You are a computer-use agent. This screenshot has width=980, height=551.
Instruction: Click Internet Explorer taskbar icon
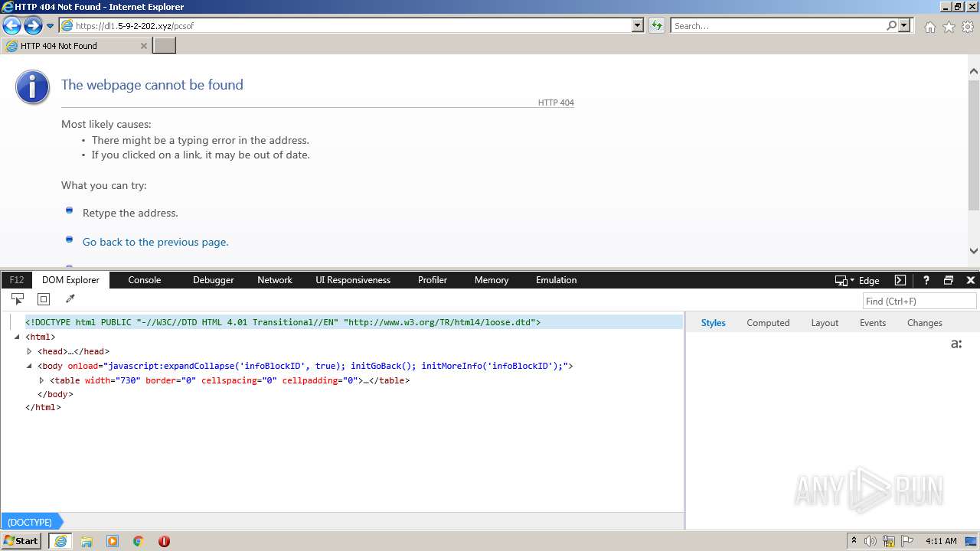click(x=60, y=541)
